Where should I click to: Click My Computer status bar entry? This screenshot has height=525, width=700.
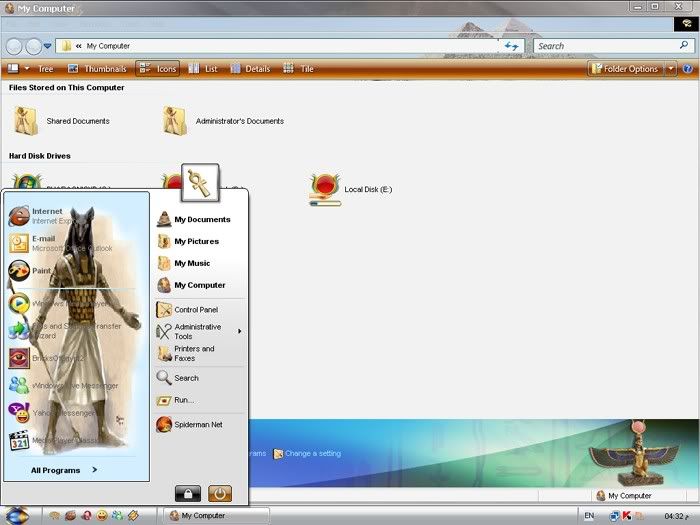[624, 496]
